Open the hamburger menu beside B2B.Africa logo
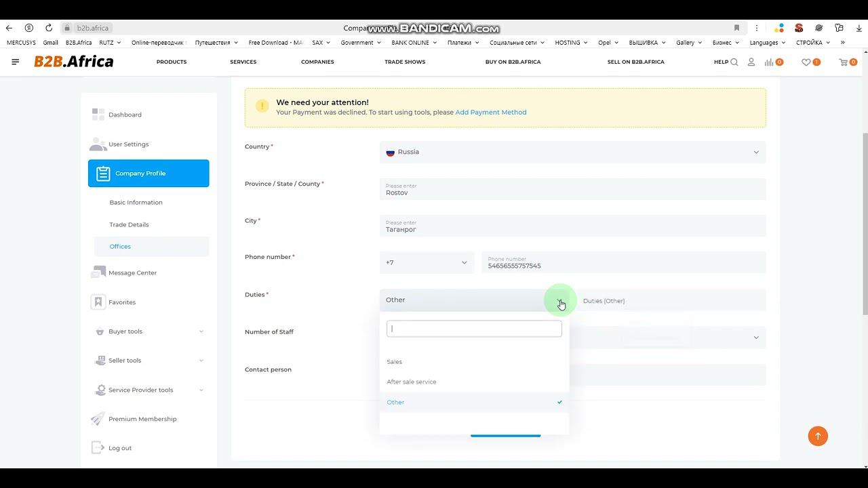 pyautogui.click(x=16, y=62)
